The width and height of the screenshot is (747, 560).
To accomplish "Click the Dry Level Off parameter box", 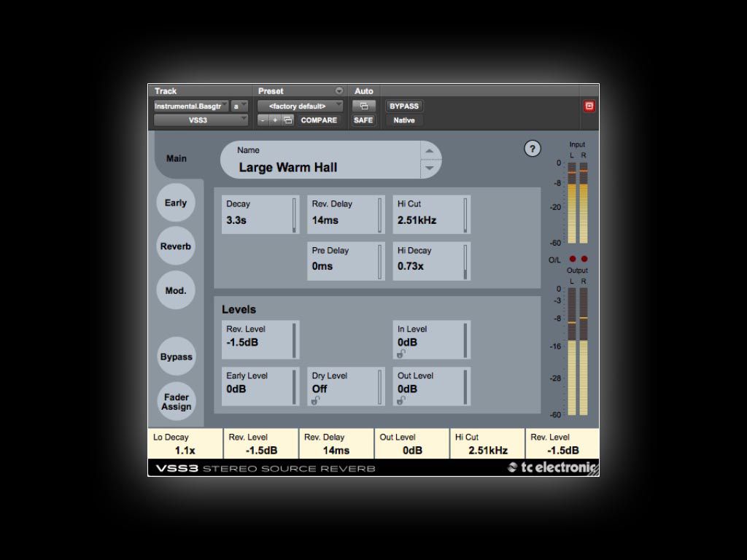I will pyautogui.click(x=346, y=386).
